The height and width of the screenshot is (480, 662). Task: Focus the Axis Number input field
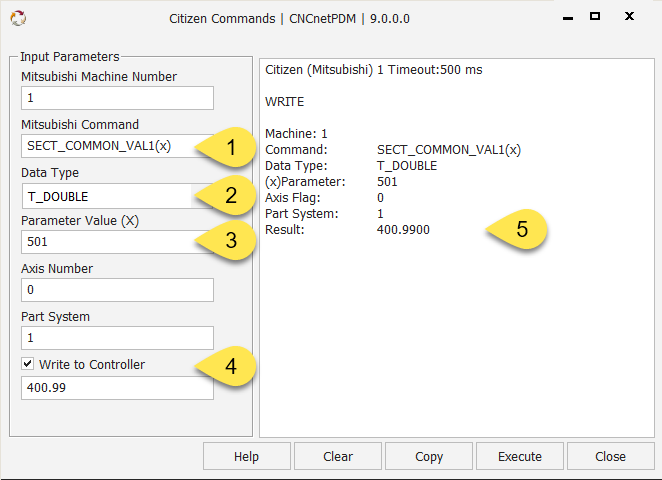117,290
